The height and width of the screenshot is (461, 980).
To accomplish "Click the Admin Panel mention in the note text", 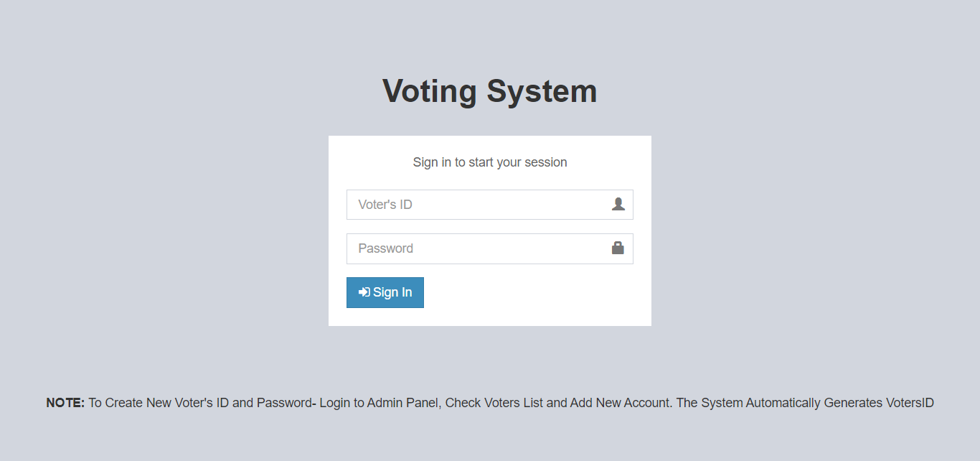I will tap(401, 402).
